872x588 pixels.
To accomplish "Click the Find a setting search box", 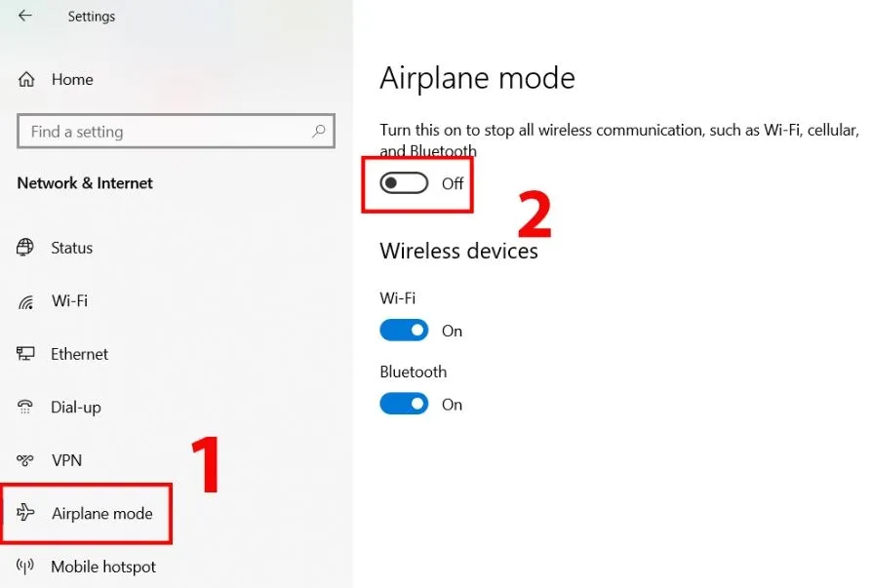I will (x=166, y=131).
